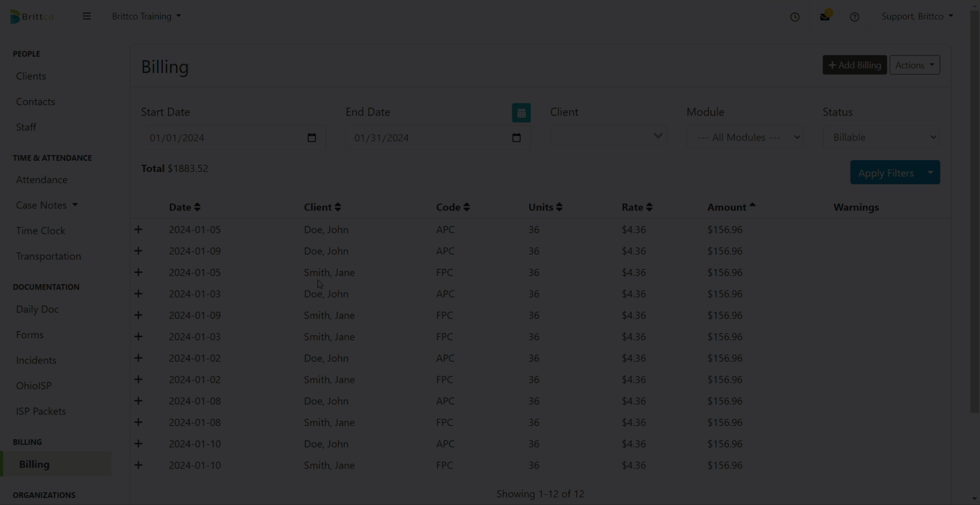This screenshot has width=980, height=505.
Task: Sort the table by Units column
Action: [545, 207]
